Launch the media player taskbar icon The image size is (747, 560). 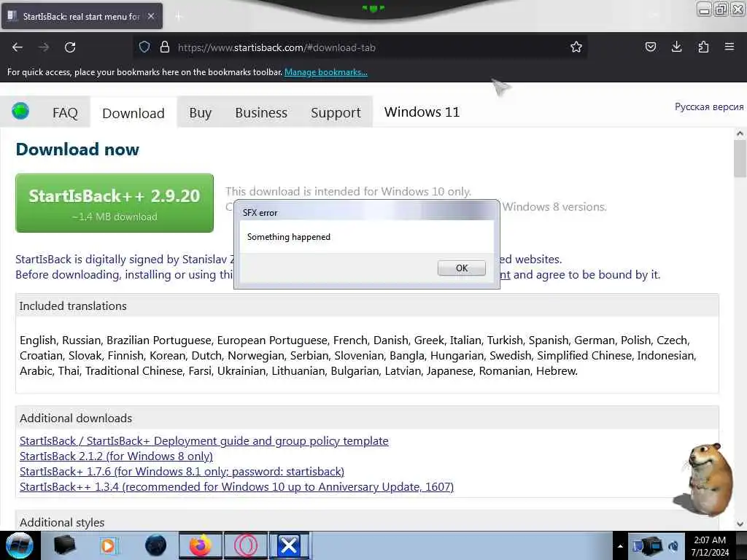click(x=109, y=545)
